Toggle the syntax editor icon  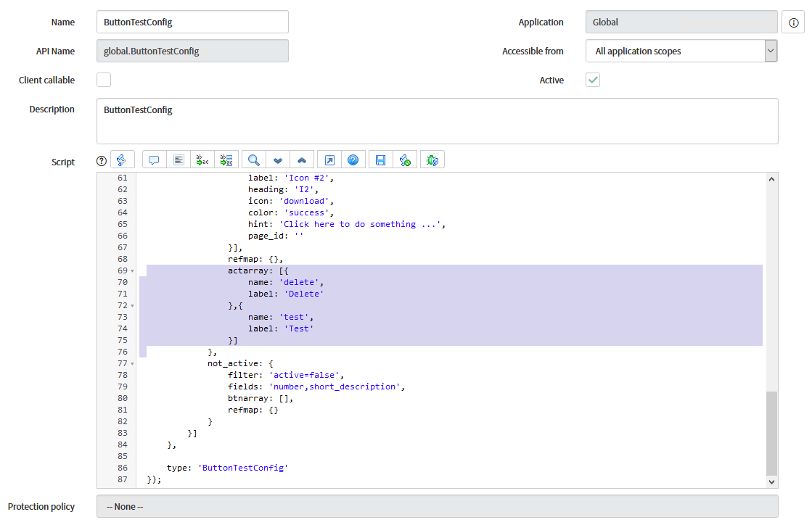tap(123, 159)
